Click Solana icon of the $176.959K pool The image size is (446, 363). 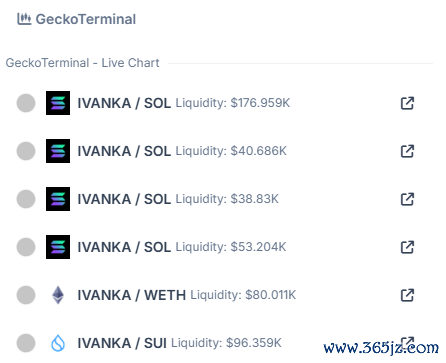(x=58, y=103)
